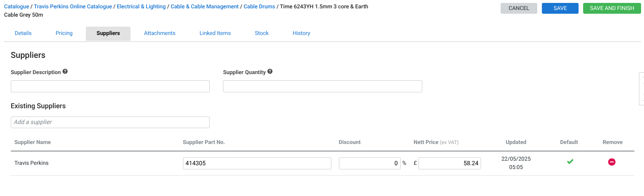Viewport: 644px width, 196px height.
Task: Navigate to Cable Drums breadcrumb
Action: [259, 7]
